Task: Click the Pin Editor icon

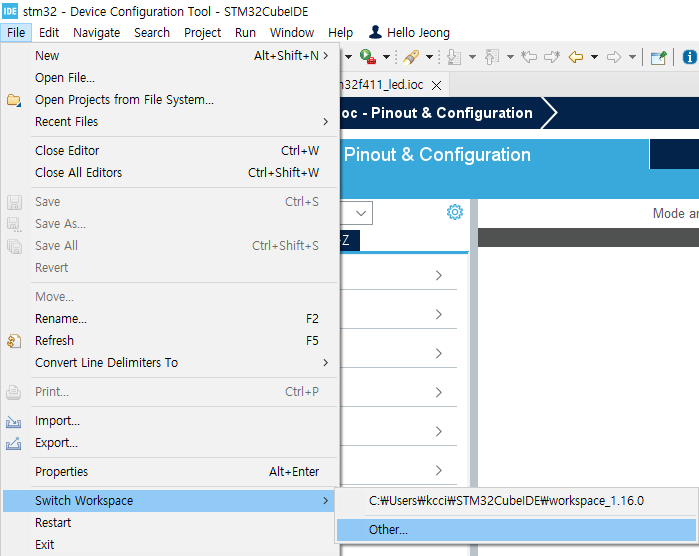Action: click(658, 57)
